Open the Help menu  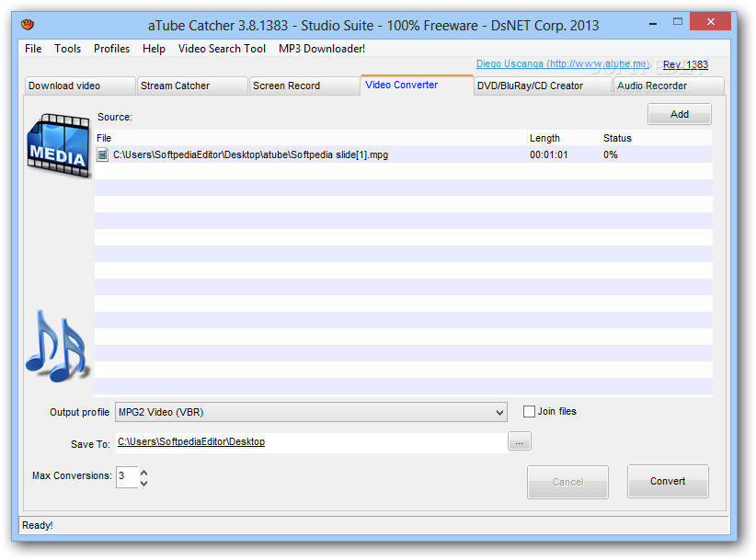point(154,49)
